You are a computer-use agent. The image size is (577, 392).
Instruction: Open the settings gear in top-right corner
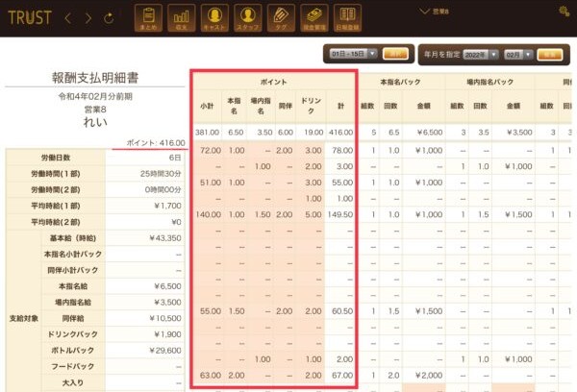[563, 12]
